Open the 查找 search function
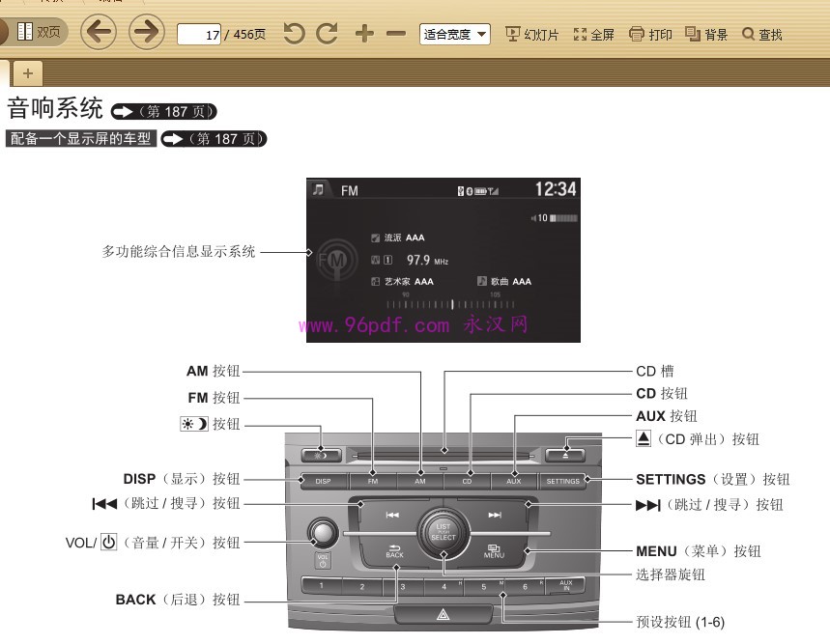This screenshot has height=644, width=830. [x=762, y=32]
